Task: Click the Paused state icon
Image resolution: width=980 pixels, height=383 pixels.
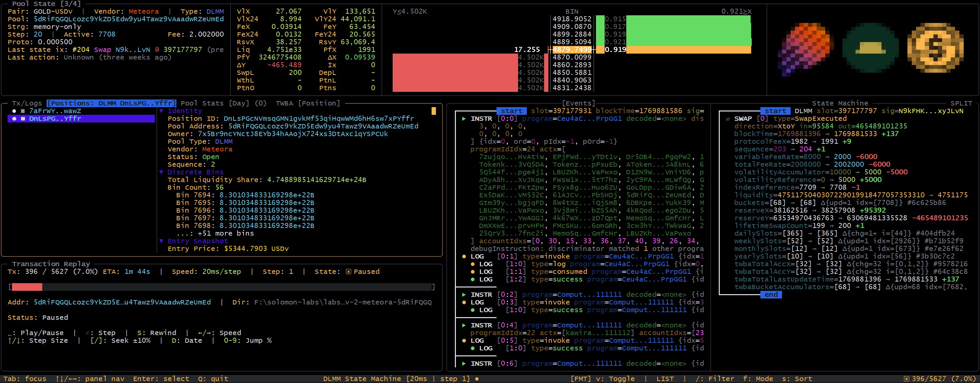Action: pyautogui.click(x=348, y=272)
